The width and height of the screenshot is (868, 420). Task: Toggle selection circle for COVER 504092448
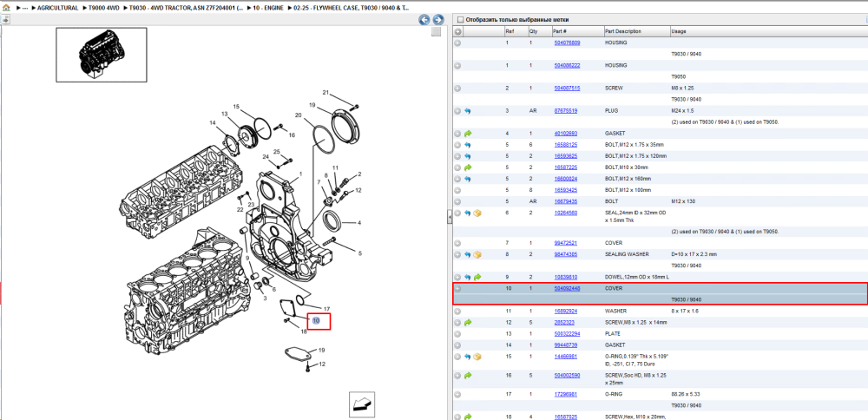(457, 288)
